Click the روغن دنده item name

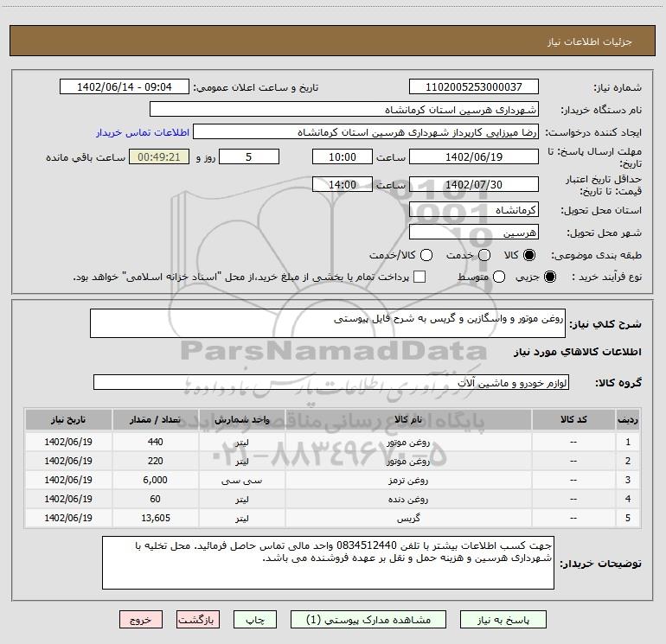[408, 500]
